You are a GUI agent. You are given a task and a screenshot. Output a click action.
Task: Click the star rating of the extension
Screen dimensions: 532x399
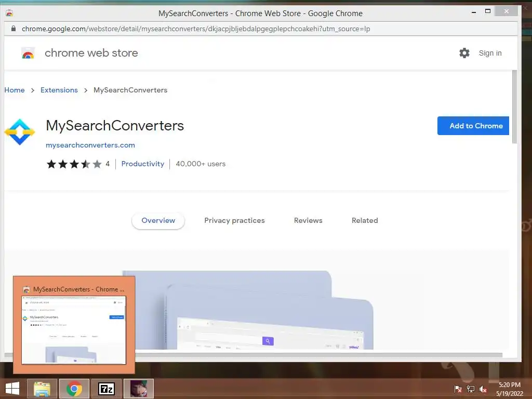[74, 164]
